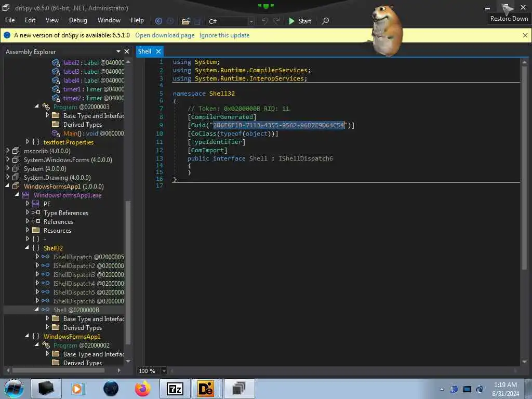
Task: Expand the Resources folder node
Action: coord(28,230)
